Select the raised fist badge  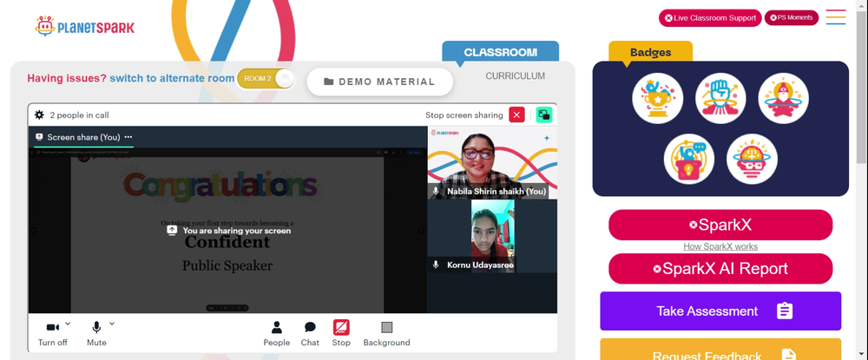(x=720, y=98)
